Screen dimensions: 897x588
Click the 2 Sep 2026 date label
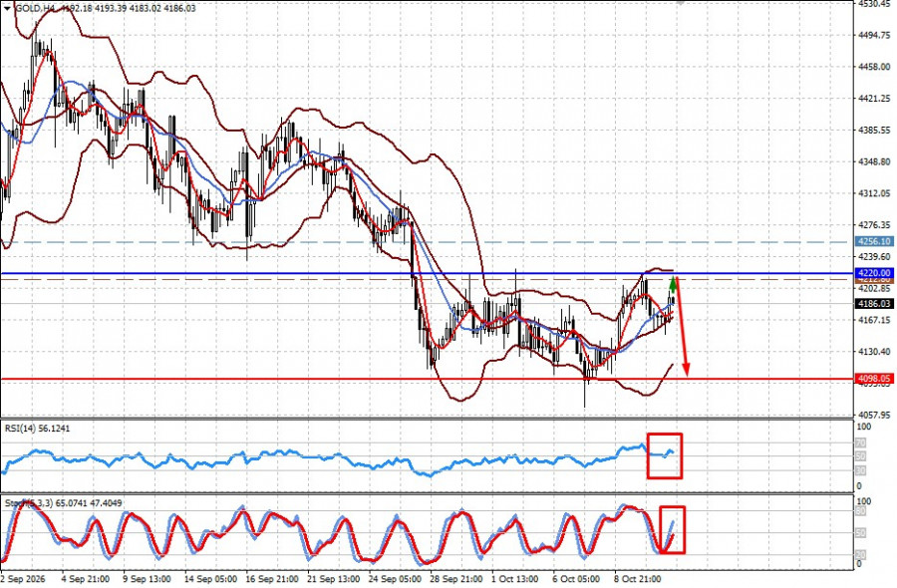pos(23,579)
